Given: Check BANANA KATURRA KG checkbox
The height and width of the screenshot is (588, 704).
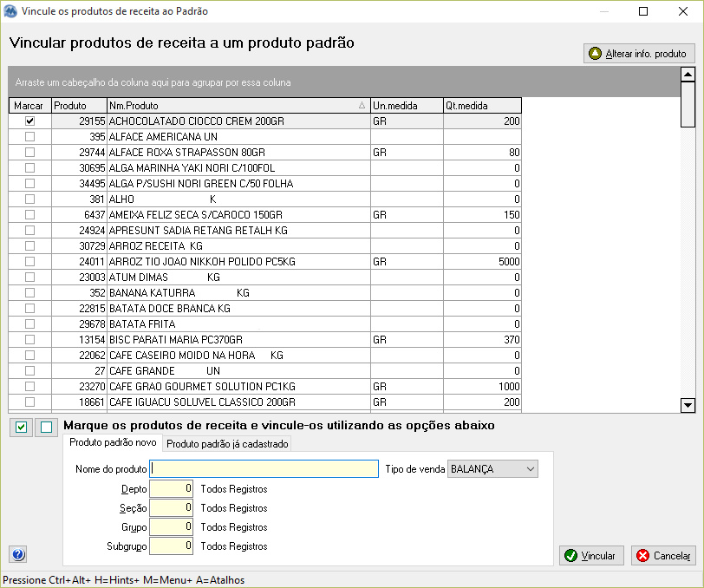Looking at the screenshot, I should click(29, 293).
